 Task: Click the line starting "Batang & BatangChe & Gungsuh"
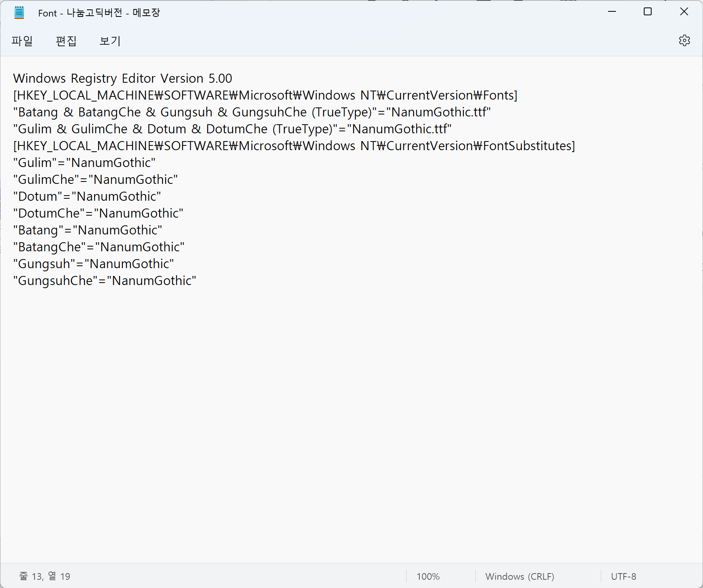(x=252, y=112)
